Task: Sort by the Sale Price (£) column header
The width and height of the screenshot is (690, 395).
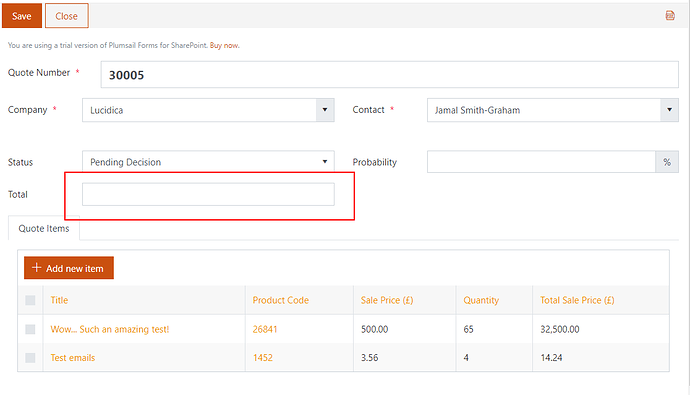Action: [x=387, y=300]
